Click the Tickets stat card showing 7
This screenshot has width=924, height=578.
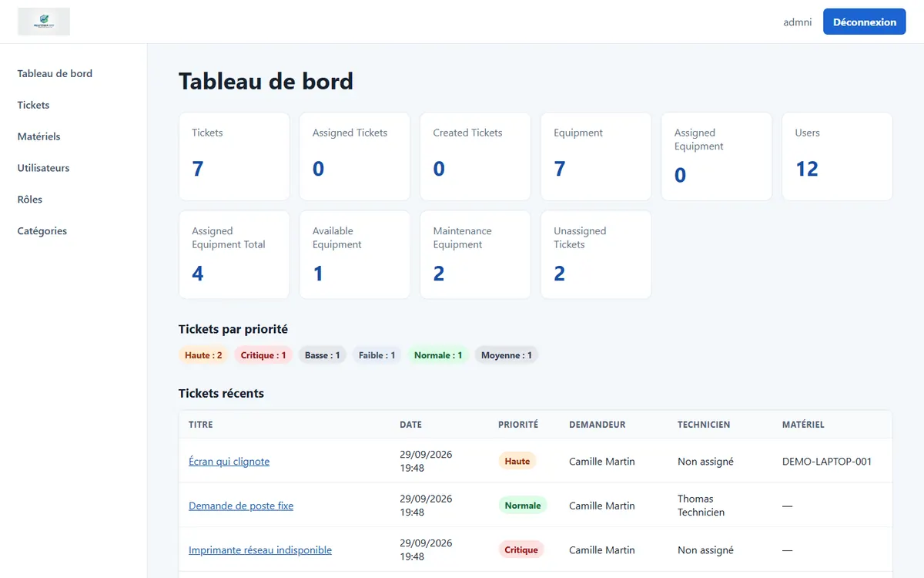tap(234, 156)
